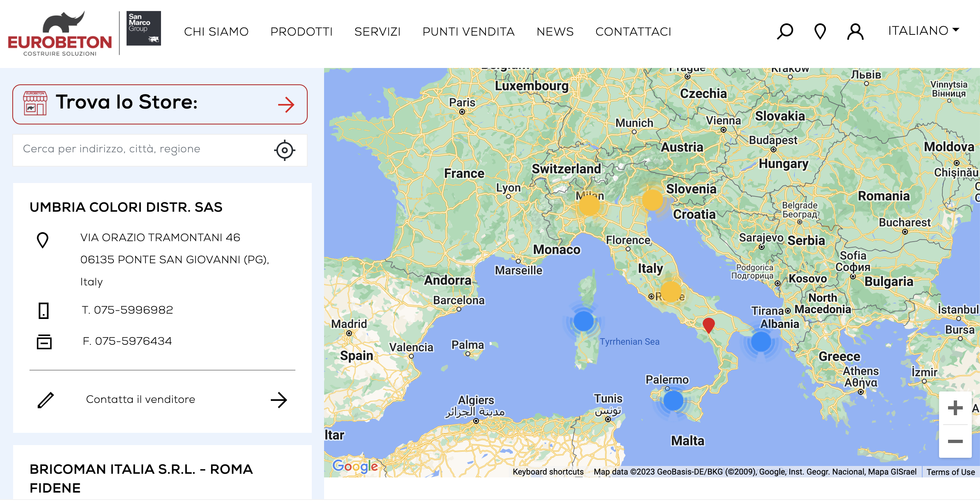
Task: Click Keyboard shortcuts on the map
Action: tap(548, 472)
